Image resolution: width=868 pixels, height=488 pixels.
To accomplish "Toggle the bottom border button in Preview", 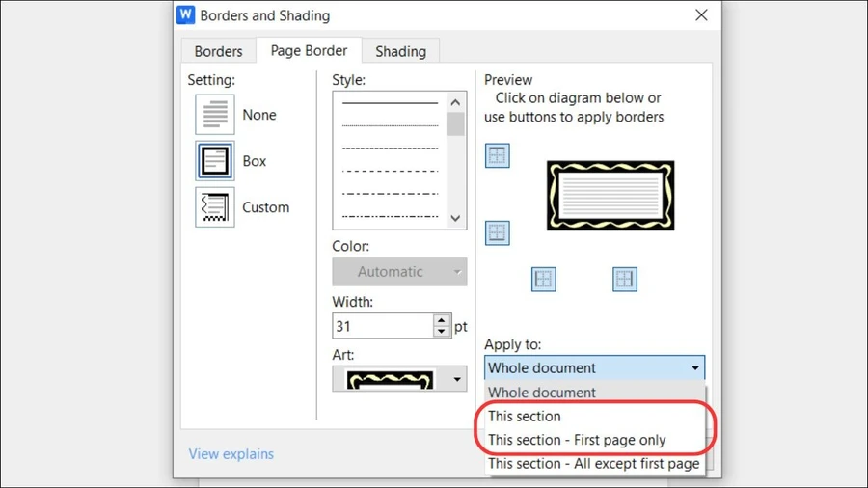I will [497, 233].
